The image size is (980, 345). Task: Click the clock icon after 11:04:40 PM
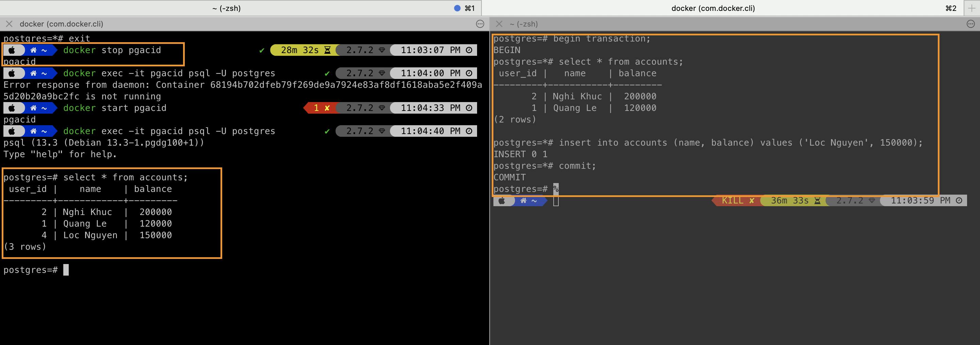(469, 131)
